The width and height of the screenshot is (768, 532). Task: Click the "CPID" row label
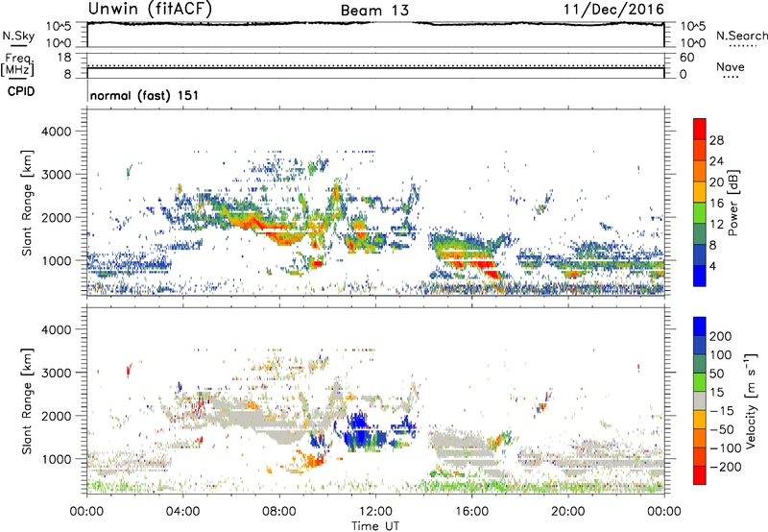(21, 91)
